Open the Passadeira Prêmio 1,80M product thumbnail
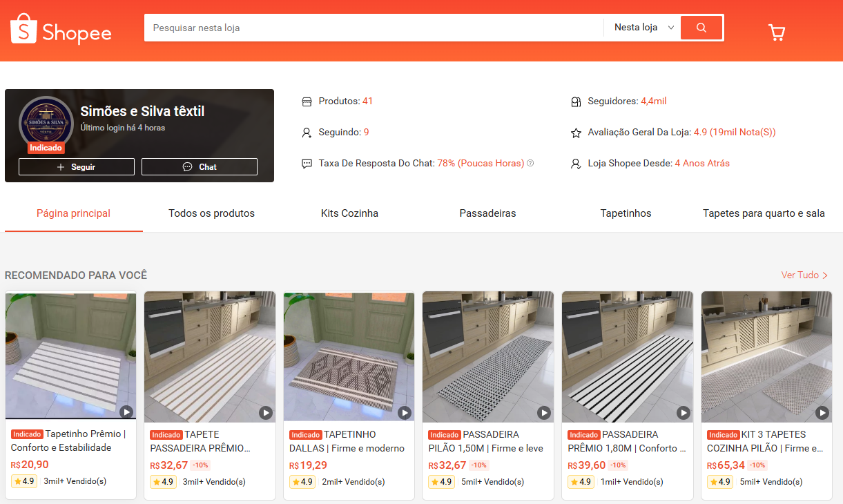 tap(628, 356)
